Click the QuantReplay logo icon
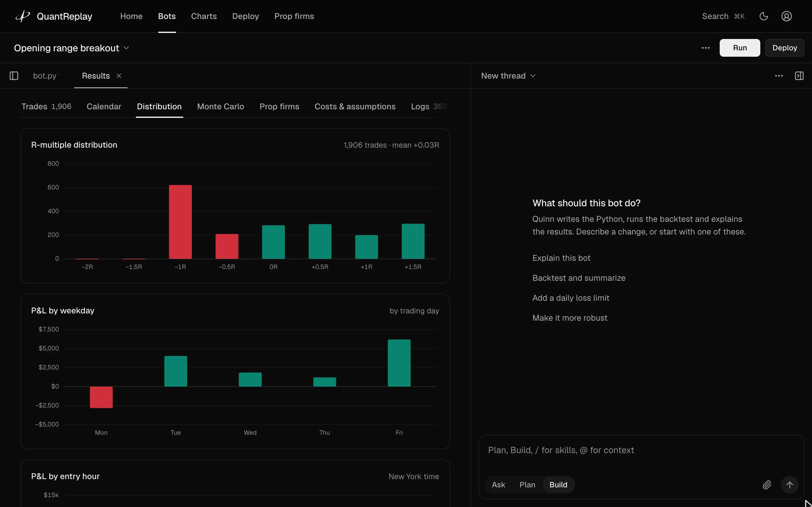Viewport: 812px width, 507px height. 23,16
